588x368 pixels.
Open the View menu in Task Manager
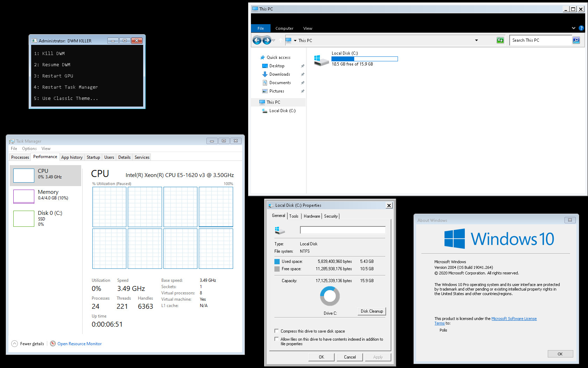pyautogui.click(x=46, y=149)
